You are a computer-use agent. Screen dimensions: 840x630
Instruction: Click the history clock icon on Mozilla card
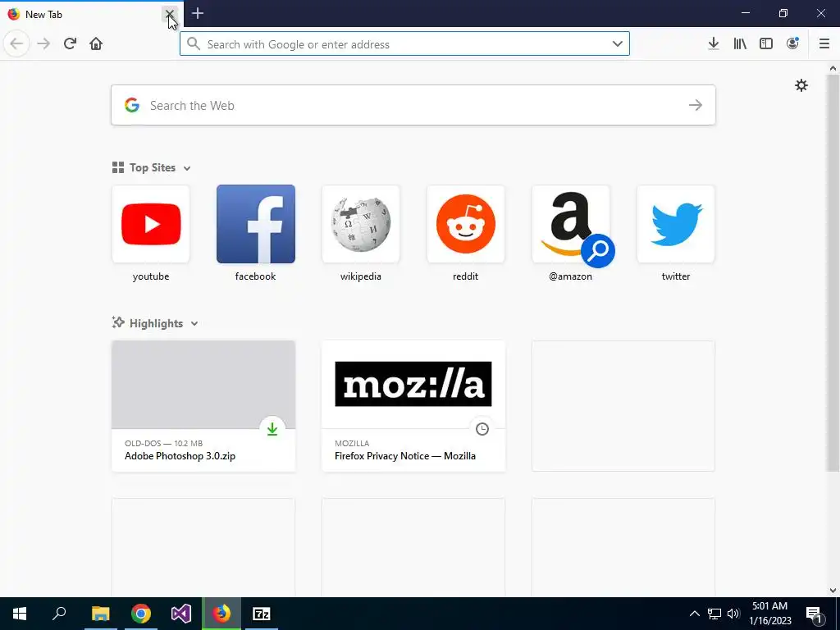(482, 428)
